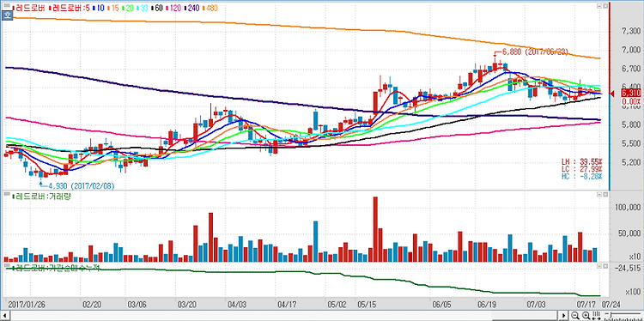Click the 06/19 date axis label
This screenshot has width=644, height=321.
point(486,305)
